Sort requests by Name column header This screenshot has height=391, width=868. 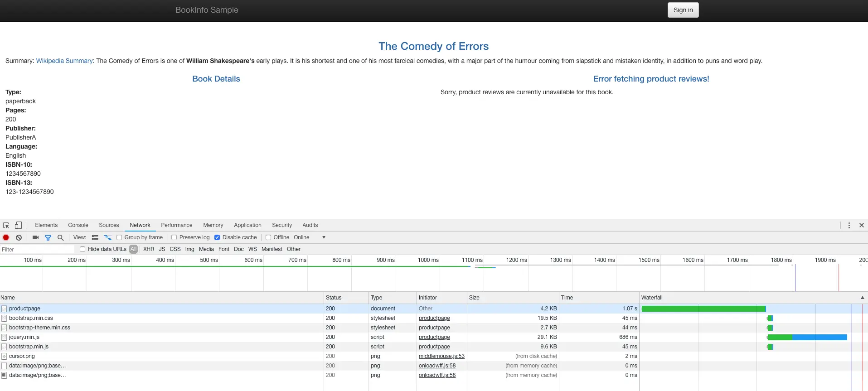(162, 298)
